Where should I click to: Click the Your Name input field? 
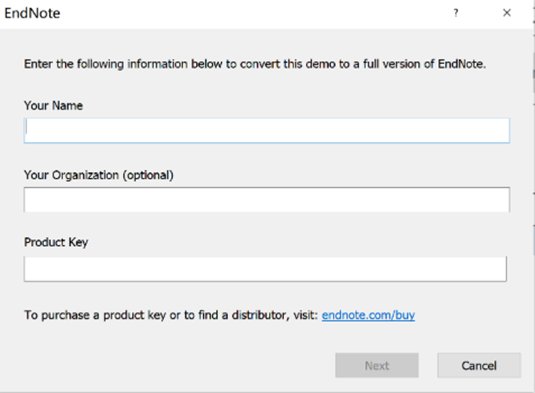(x=267, y=130)
